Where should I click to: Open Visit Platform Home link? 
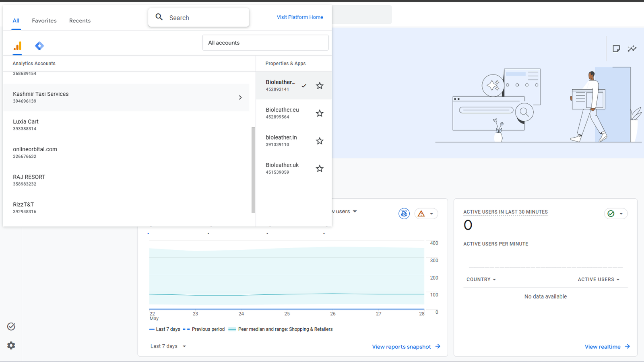tap(300, 17)
